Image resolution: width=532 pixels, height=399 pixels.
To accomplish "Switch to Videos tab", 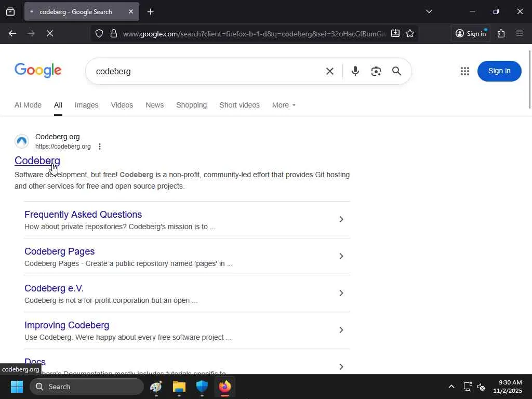I will click(122, 105).
